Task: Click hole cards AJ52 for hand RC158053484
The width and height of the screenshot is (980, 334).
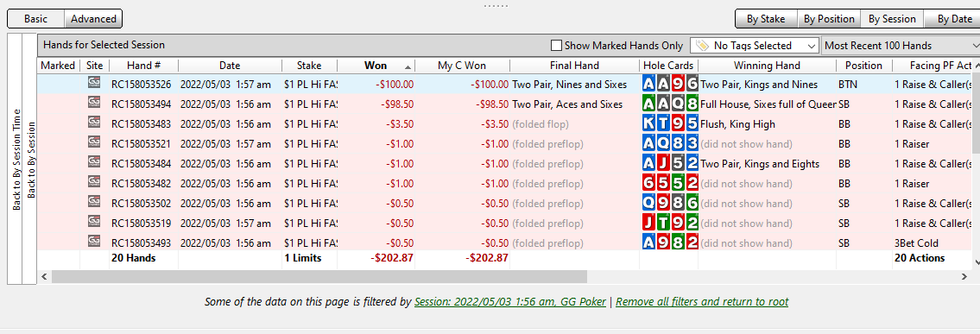Action: click(x=671, y=164)
